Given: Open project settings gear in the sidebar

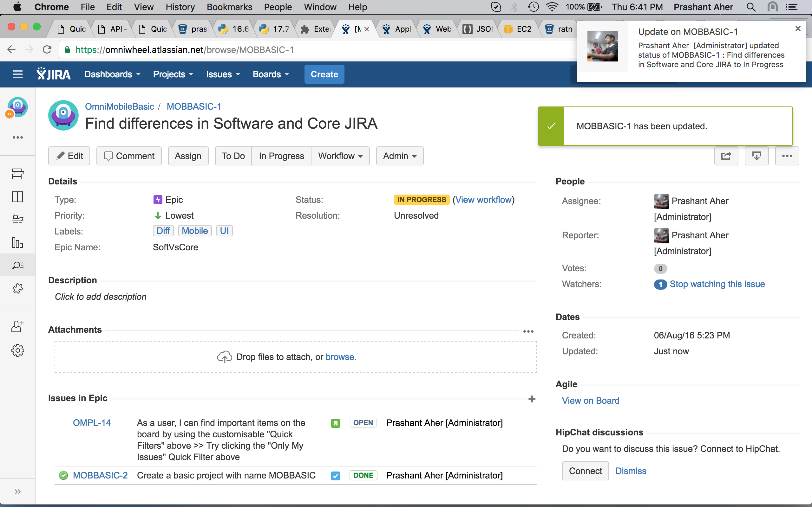Looking at the screenshot, I should point(17,350).
